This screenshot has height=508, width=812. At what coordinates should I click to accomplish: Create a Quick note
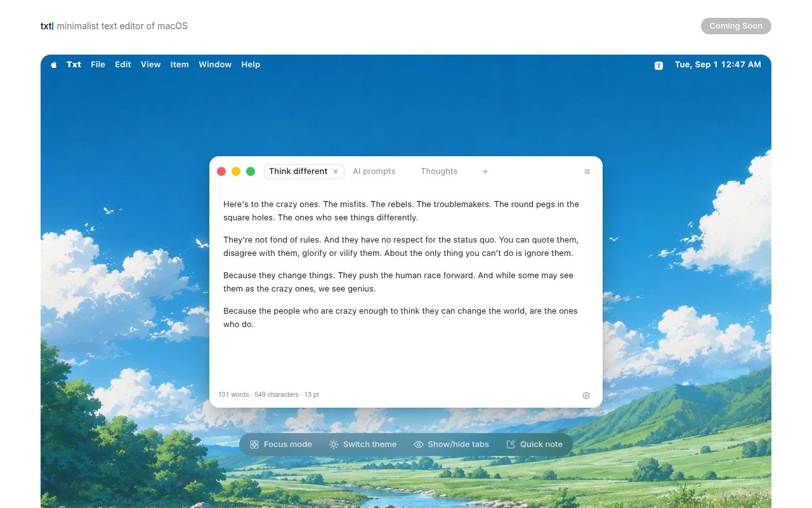(x=535, y=444)
